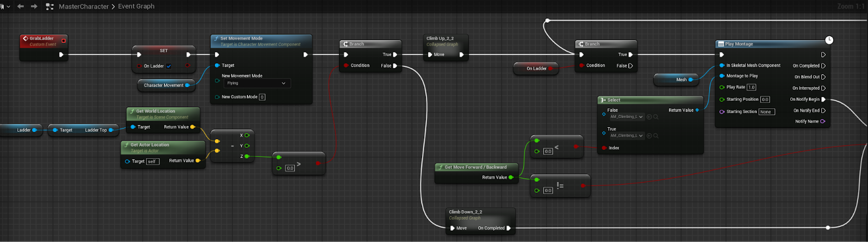
Task: Click the Ladder Top output pin
Action: click(111, 130)
